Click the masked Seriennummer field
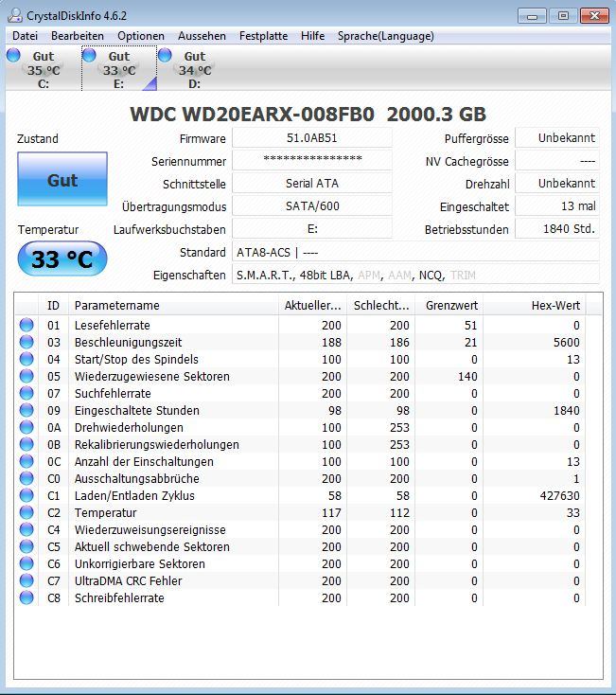Image resolution: width=616 pixels, height=695 pixels. coord(312,160)
